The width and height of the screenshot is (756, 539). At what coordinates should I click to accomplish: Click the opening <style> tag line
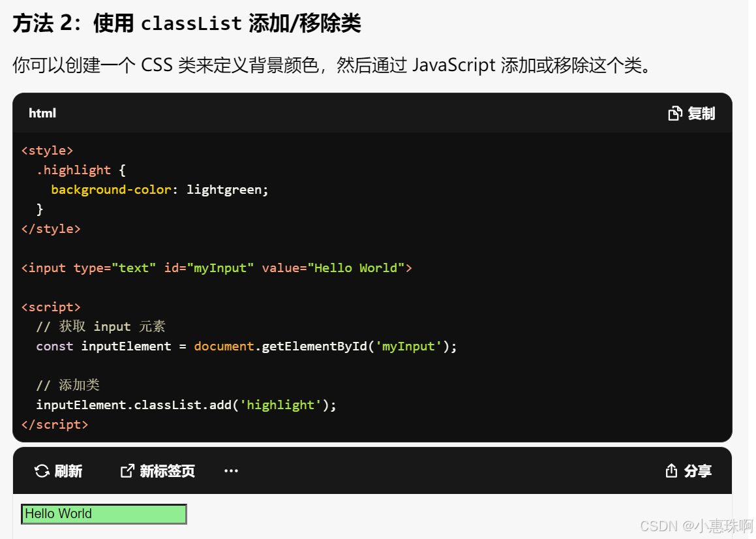click(x=47, y=151)
